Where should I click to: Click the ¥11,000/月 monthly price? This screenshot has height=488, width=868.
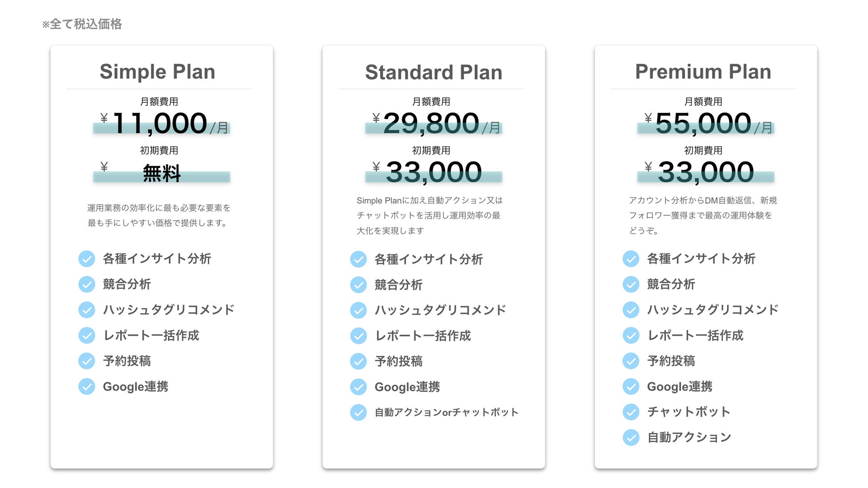(160, 124)
